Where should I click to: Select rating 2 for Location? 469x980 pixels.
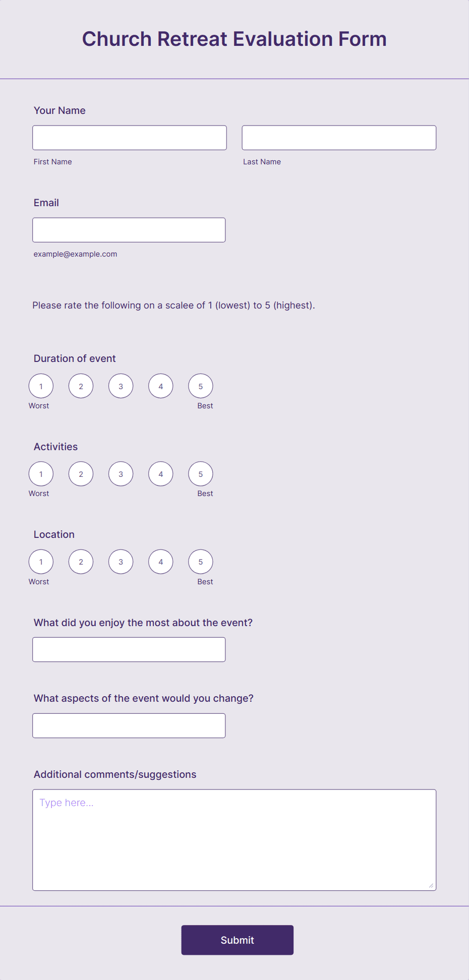[x=80, y=561]
